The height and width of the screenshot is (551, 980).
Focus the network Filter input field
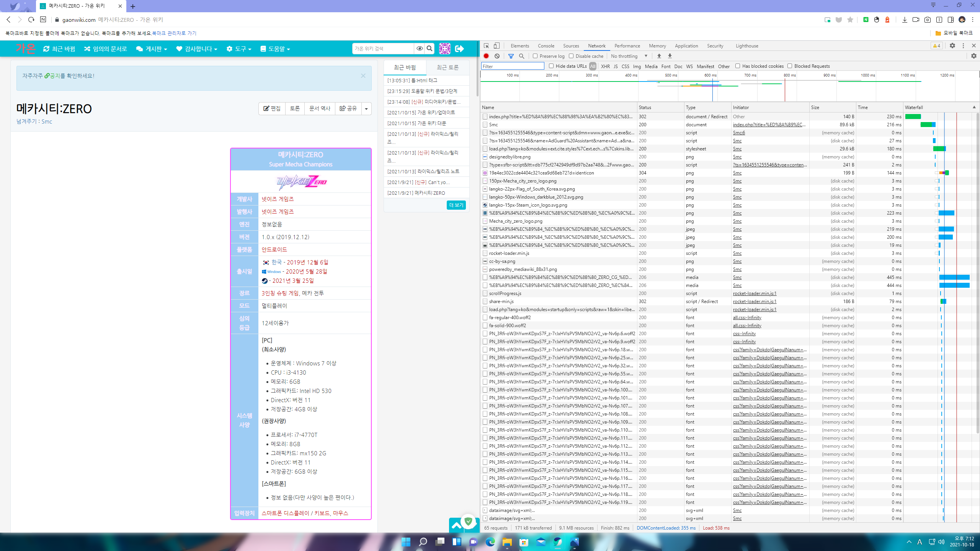click(x=513, y=66)
